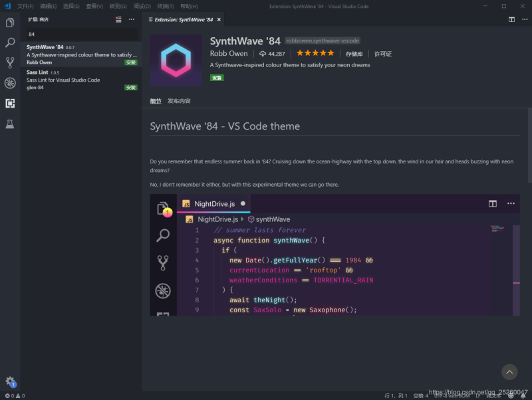Open the Manage gear at bottom left
This screenshot has width=532, height=400.
click(x=10, y=381)
